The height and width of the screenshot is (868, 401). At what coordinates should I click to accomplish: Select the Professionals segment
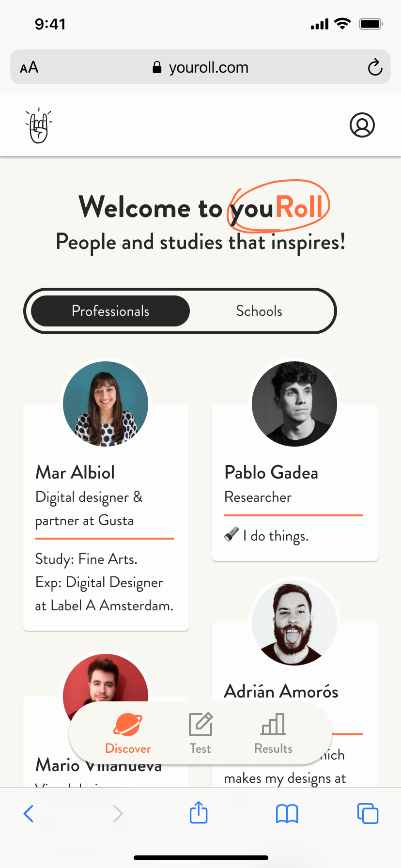coord(110,311)
